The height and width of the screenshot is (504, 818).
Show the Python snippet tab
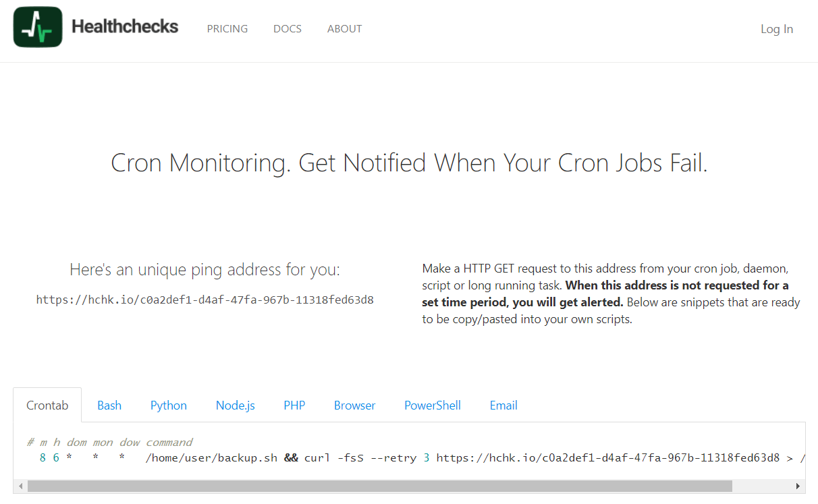pyautogui.click(x=169, y=405)
